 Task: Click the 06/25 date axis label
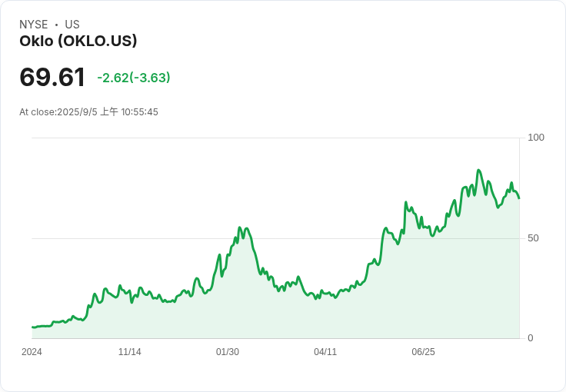(424, 352)
